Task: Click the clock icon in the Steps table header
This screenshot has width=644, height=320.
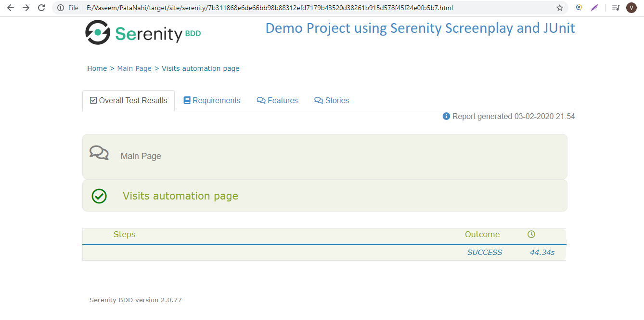Action: pyautogui.click(x=531, y=234)
